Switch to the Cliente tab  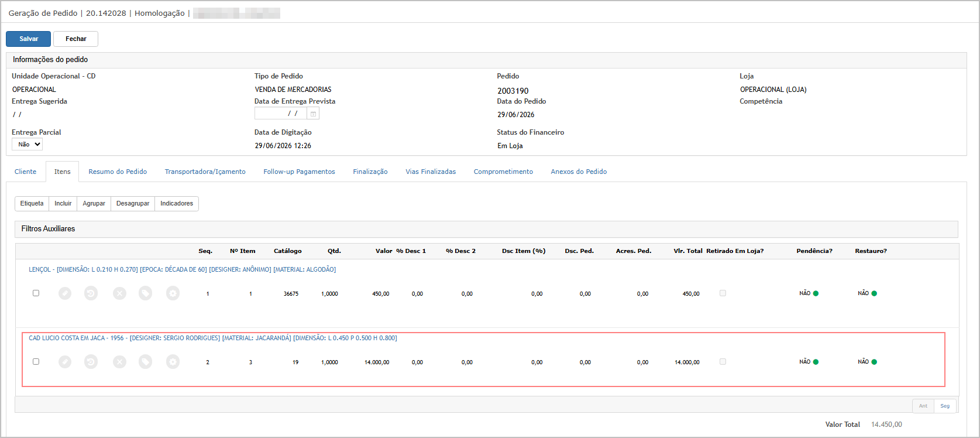point(25,172)
